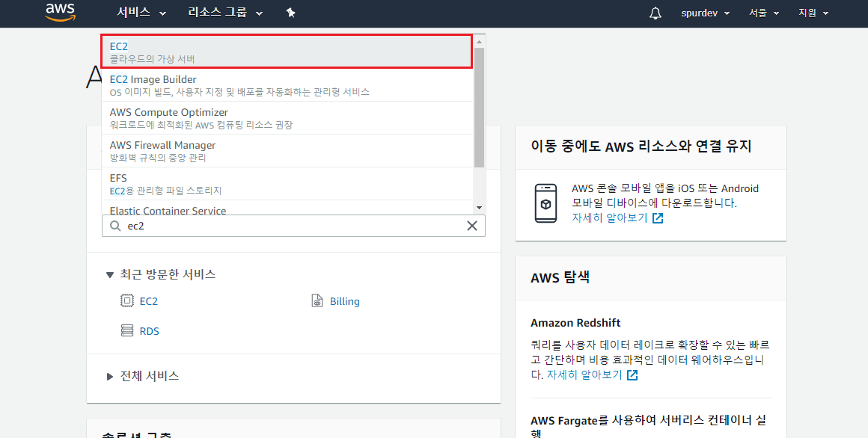Clear the search box with X icon
The height and width of the screenshot is (438, 868).
(472, 226)
